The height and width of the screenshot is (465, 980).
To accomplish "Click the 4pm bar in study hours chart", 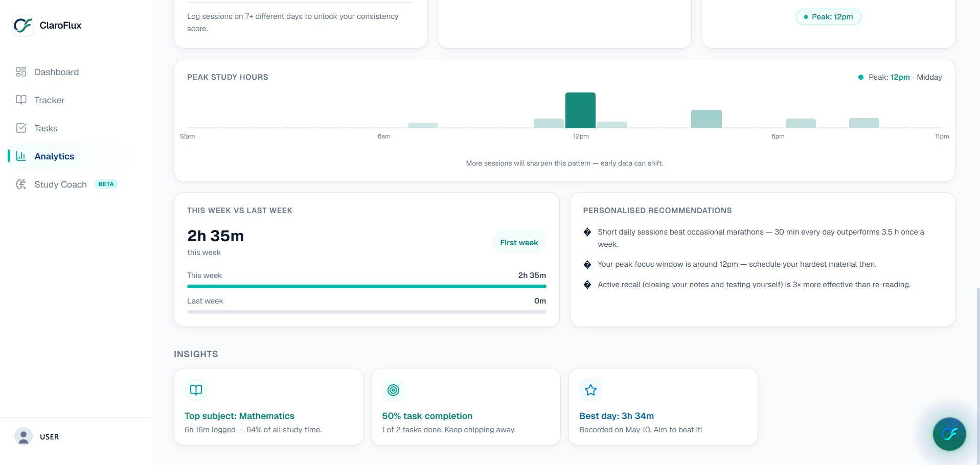I will (706, 119).
